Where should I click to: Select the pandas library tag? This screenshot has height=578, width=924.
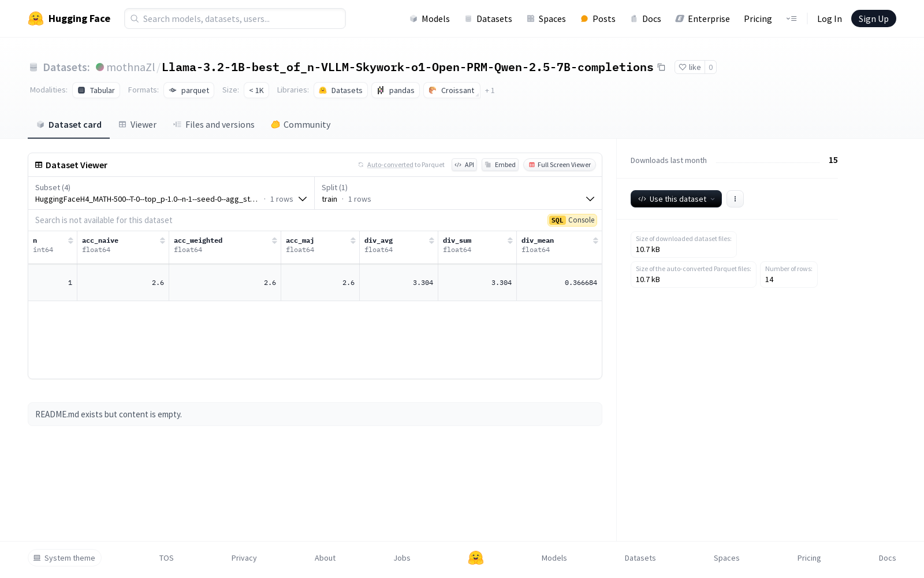point(396,90)
